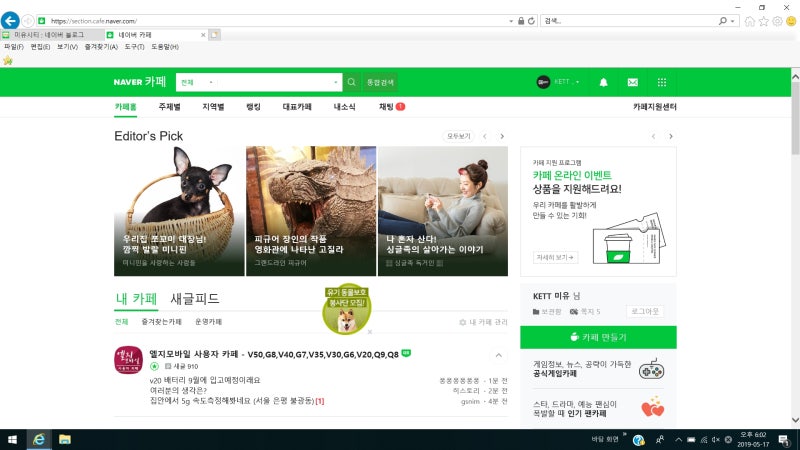Click the lock security icon in address bar
Viewport: 800px width, 450px height.
[x=521, y=21]
